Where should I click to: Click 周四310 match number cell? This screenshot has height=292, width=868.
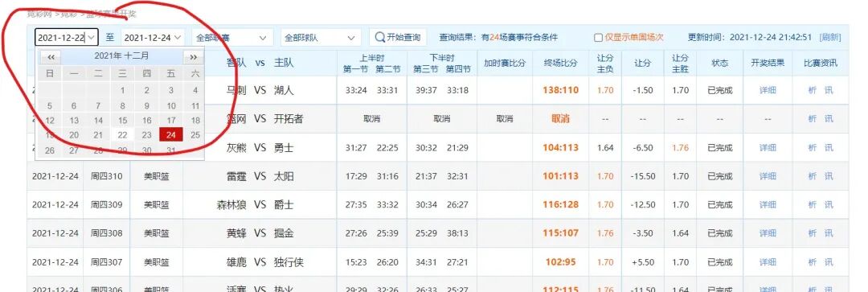(106, 176)
